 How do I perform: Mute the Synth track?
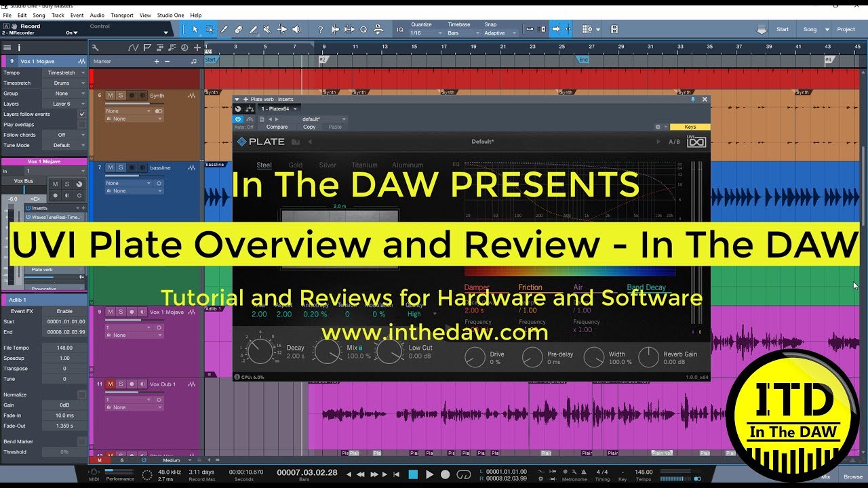[x=110, y=96]
